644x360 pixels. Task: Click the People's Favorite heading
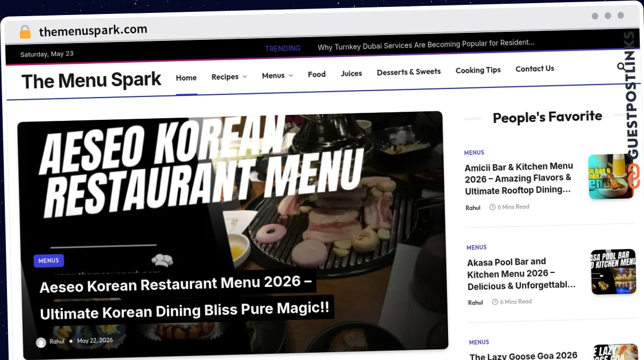[x=547, y=117]
